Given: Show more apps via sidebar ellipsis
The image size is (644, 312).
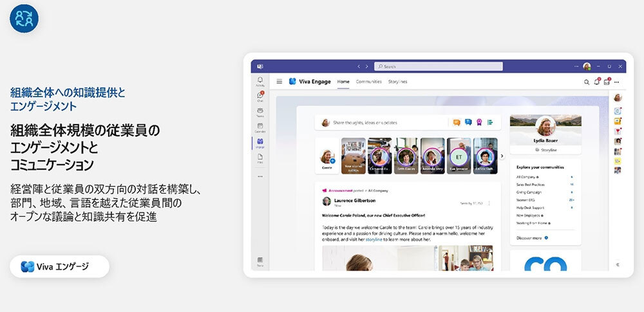Looking at the screenshot, I should click(x=260, y=176).
